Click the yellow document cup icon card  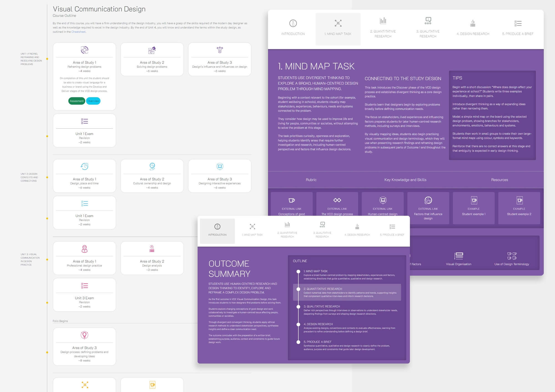tap(152, 385)
